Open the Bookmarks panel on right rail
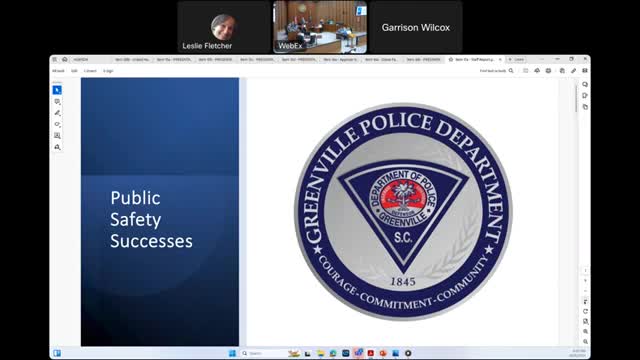Screen dimensions: 640x360 [585, 96]
